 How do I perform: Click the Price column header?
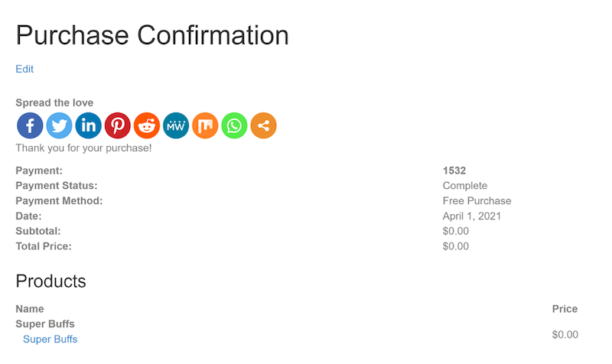click(x=565, y=309)
